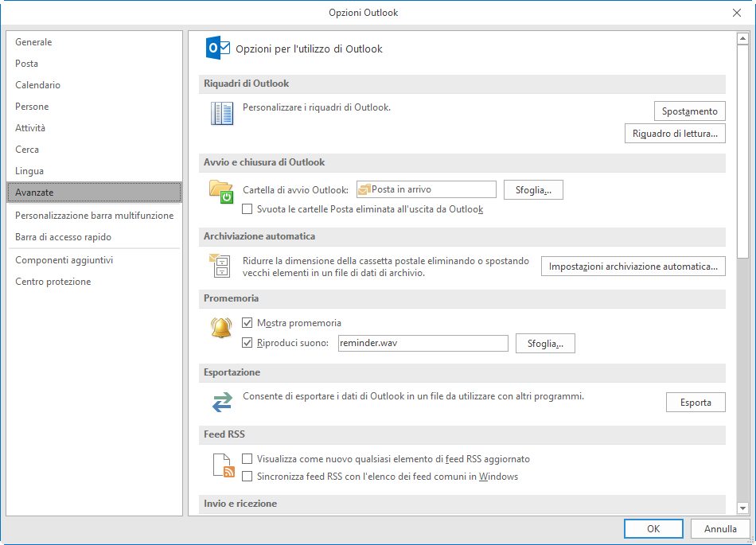
Task: Click the reminder.wav sound file field
Action: pos(422,344)
